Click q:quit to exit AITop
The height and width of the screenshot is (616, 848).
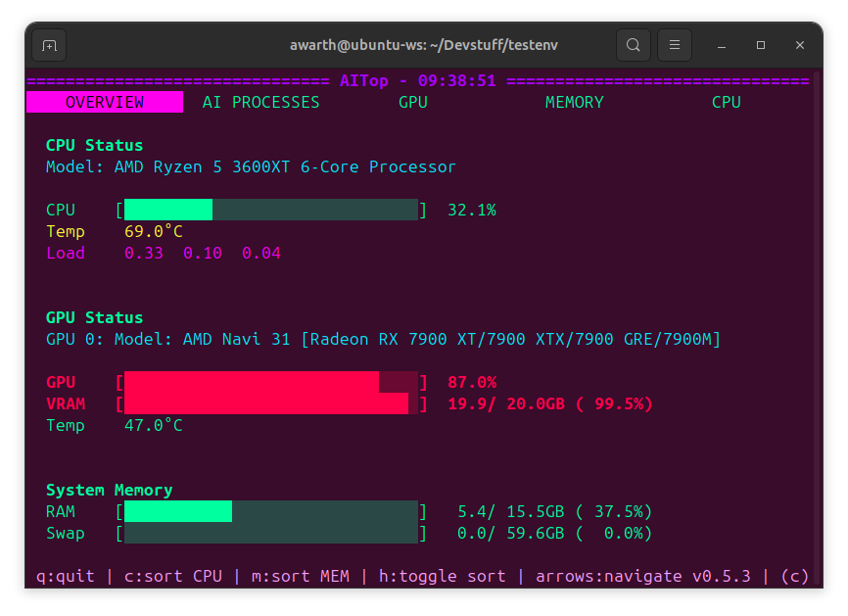click(x=65, y=576)
